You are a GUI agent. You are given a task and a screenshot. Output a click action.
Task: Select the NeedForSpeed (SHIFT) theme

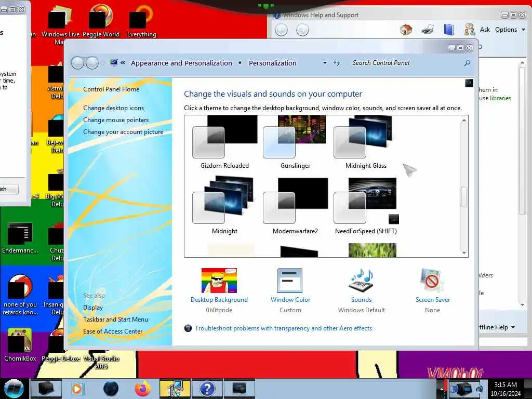pos(366,205)
